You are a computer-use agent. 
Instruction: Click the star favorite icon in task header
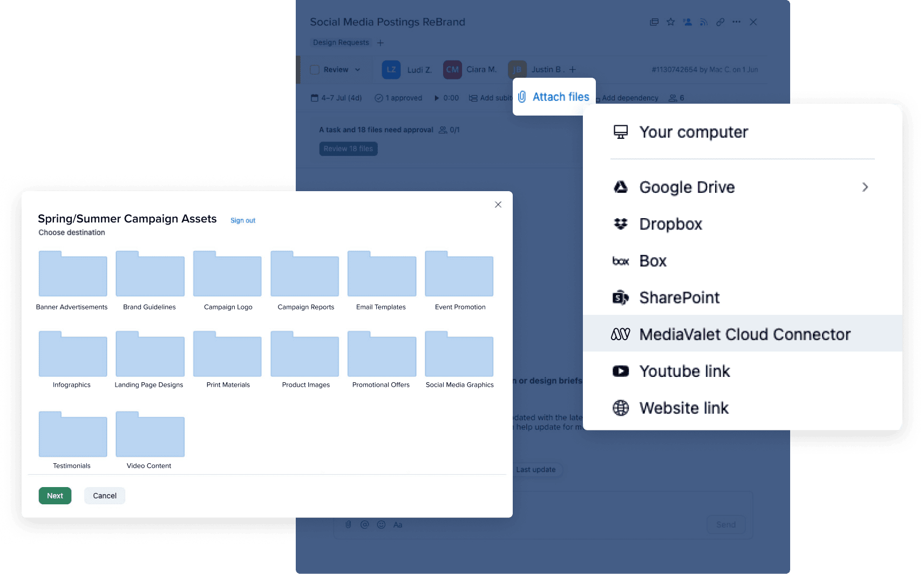coord(670,22)
